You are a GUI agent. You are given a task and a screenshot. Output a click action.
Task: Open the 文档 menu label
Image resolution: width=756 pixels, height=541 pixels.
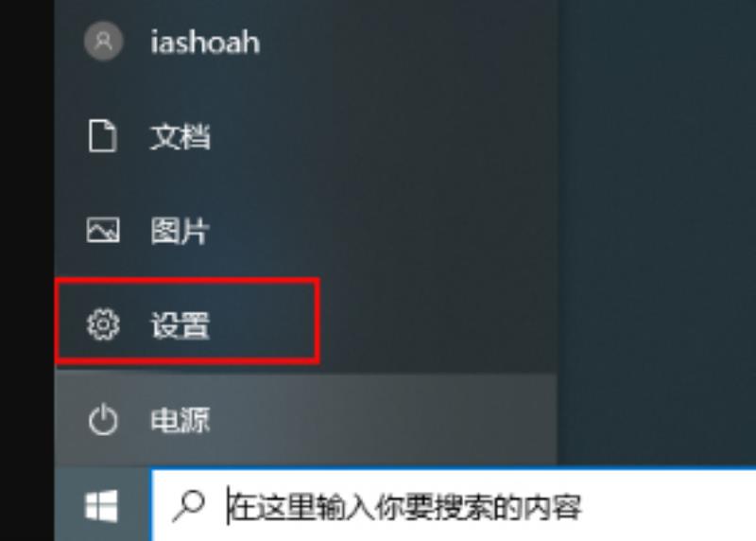(180, 136)
